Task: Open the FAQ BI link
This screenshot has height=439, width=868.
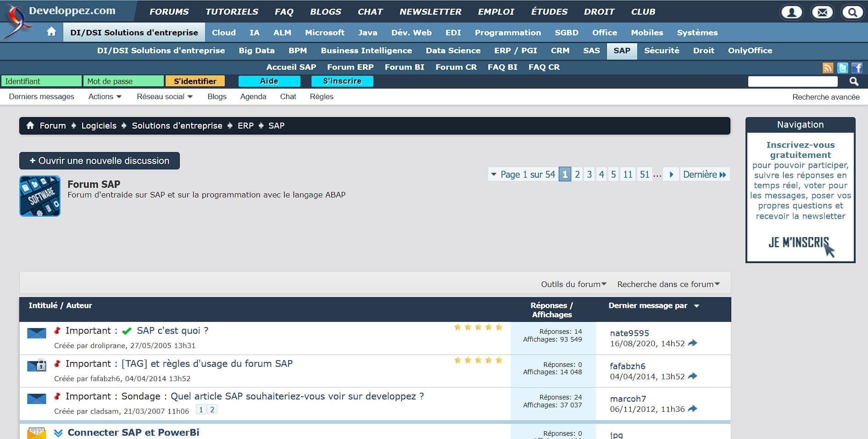Action: (502, 67)
